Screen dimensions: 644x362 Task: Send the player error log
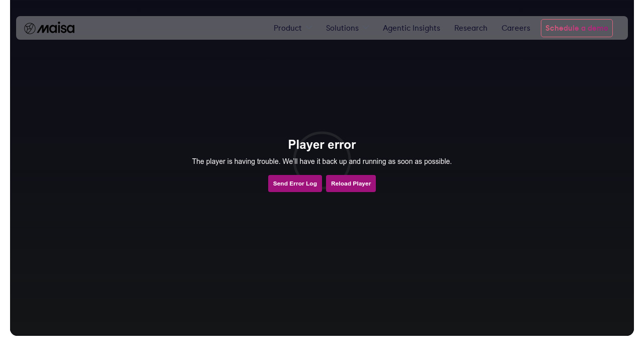[x=295, y=184]
